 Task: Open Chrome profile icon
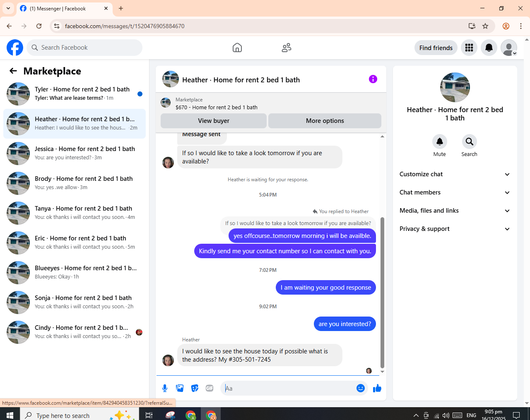coord(506,26)
